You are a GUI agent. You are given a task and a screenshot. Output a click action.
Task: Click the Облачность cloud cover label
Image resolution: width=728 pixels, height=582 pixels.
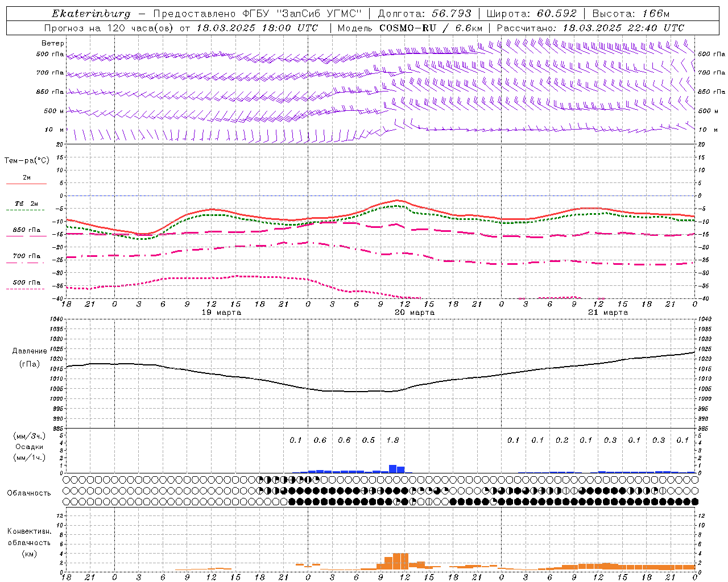(x=29, y=493)
